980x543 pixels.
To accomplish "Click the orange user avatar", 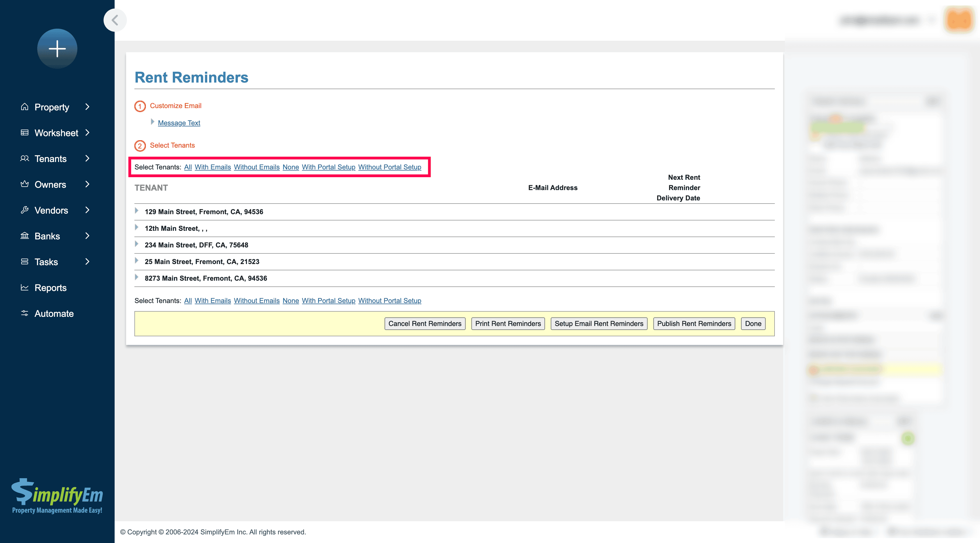I will [959, 20].
